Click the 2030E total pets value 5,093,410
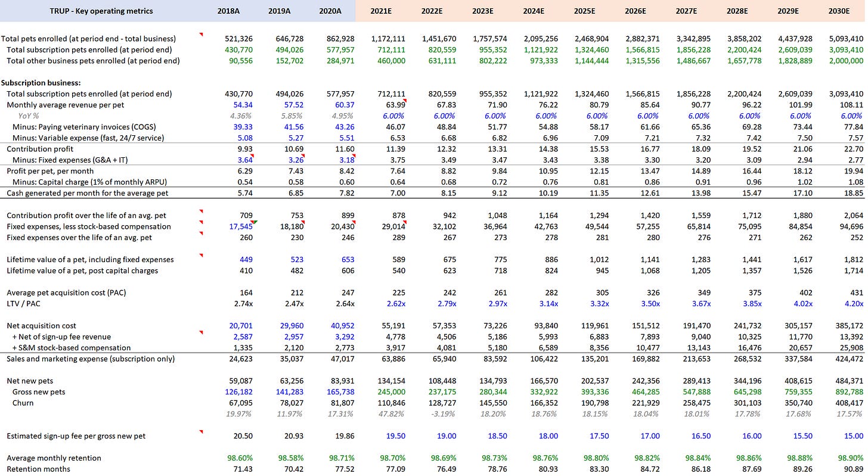The image size is (868, 476). (x=845, y=39)
